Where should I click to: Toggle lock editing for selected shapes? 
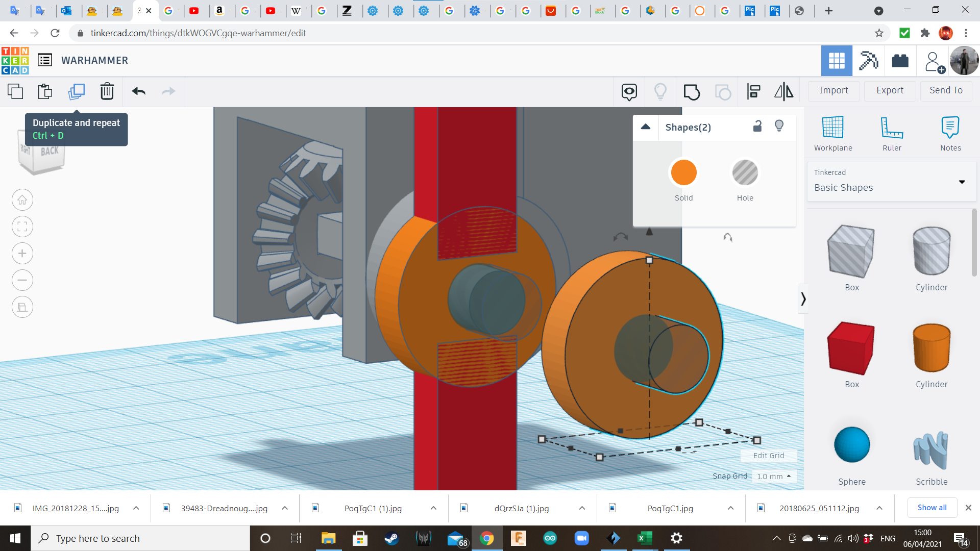coord(757,127)
